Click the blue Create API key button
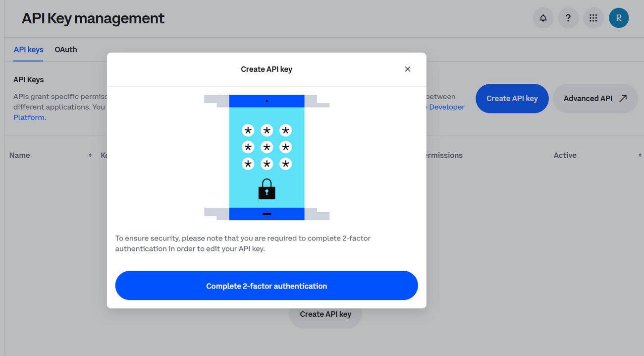Image resolution: width=644 pixels, height=356 pixels. click(x=512, y=98)
